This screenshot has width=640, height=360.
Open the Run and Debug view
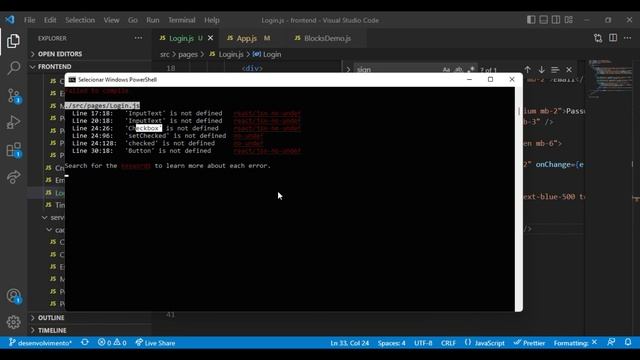13,122
